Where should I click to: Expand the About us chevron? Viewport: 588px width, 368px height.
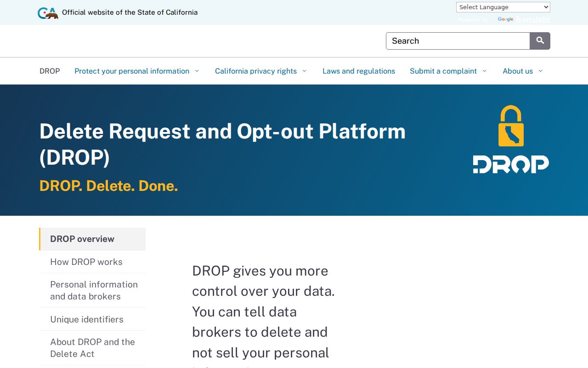pos(540,71)
